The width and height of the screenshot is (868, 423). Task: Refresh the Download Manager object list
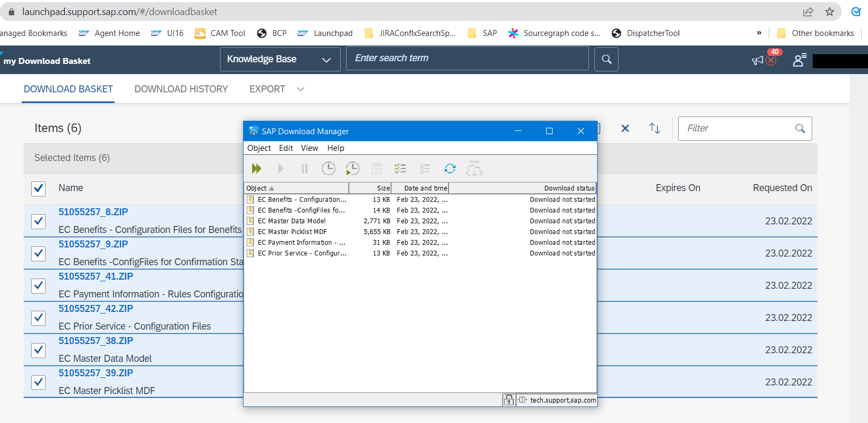pyautogui.click(x=450, y=169)
